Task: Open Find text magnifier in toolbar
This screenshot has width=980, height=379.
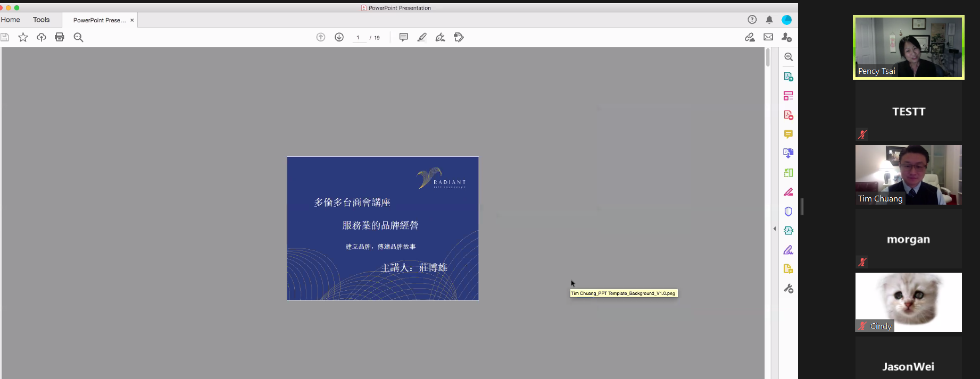Action: 78,37
